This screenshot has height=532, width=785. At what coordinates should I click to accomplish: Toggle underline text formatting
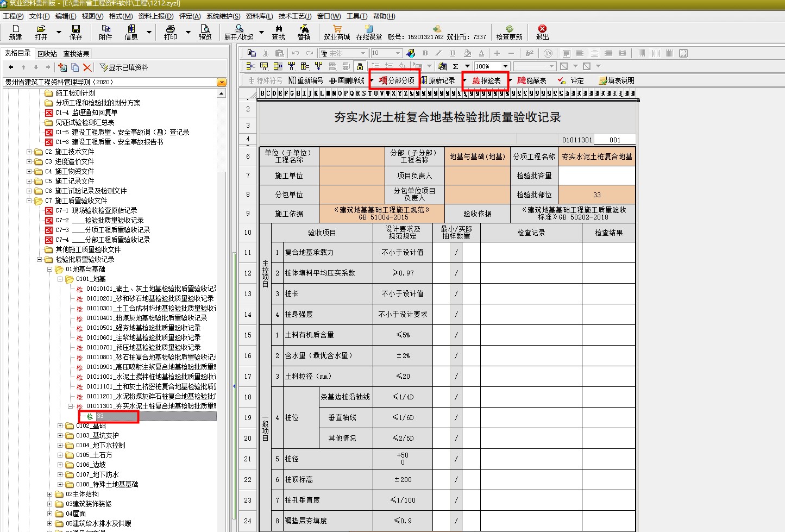(453, 53)
